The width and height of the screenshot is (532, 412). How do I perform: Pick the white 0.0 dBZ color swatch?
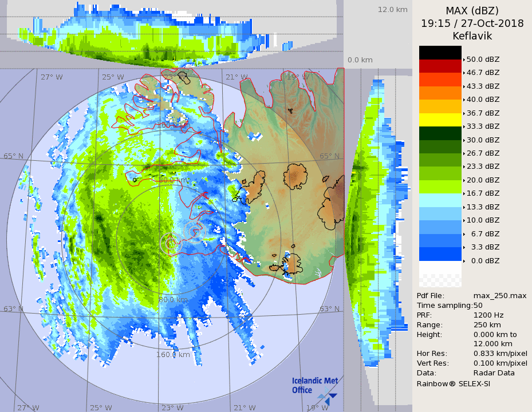[440, 267]
